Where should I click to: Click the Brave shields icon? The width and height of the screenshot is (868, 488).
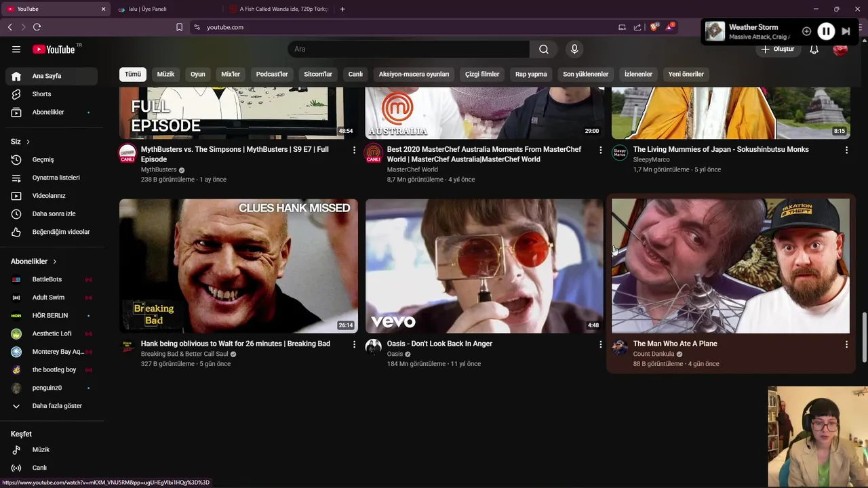654,27
